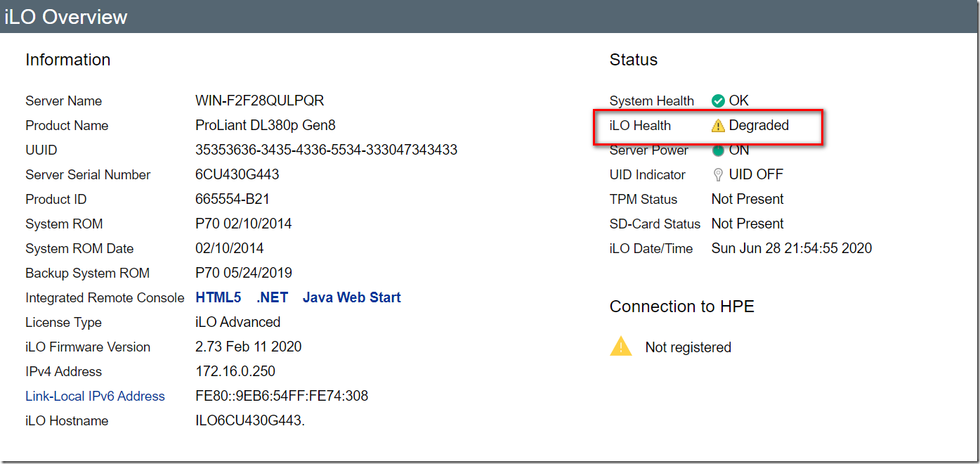Open the Link-Local IPv6 Address link
The width and height of the screenshot is (980, 464).
pos(95,397)
